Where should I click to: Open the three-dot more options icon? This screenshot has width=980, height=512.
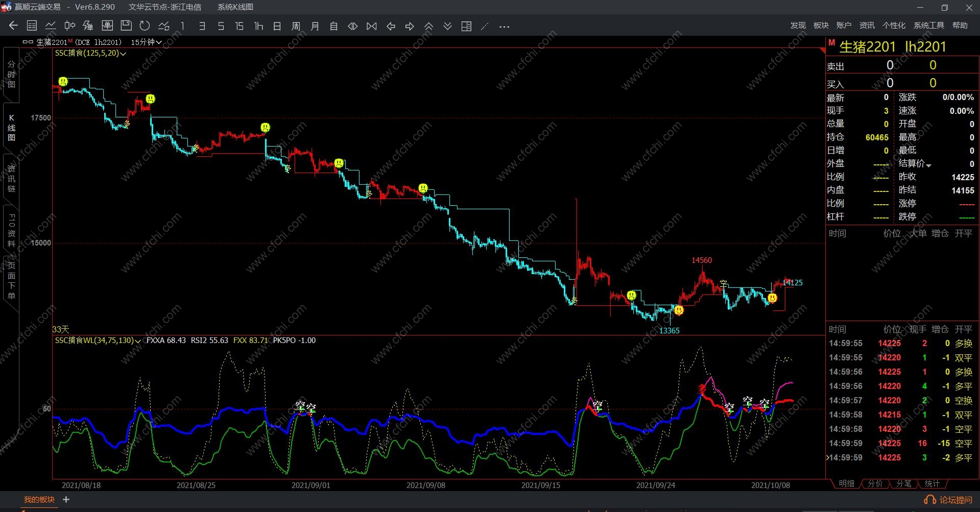tap(504, 27)
